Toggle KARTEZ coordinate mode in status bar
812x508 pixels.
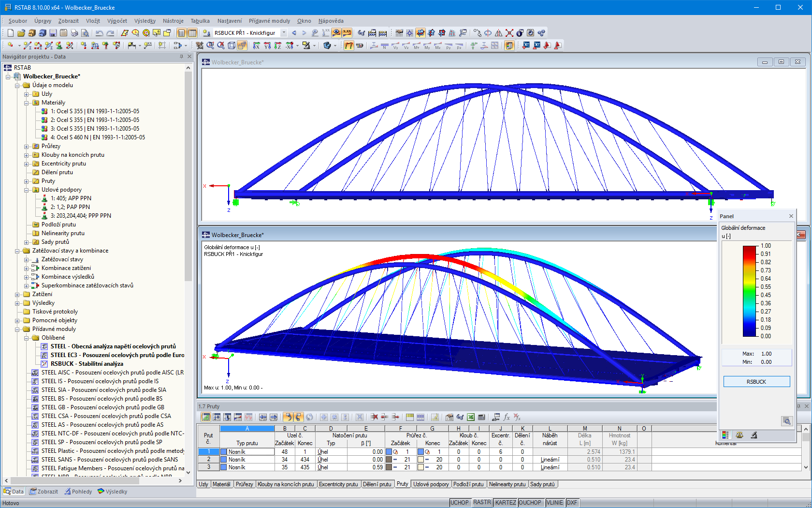pyautogui.click(x=506, y=503)
